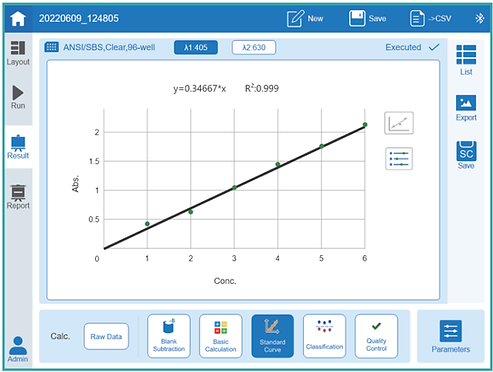Open the Admin user account
Screen dimensions: 493x372
[x=18, y=349]
